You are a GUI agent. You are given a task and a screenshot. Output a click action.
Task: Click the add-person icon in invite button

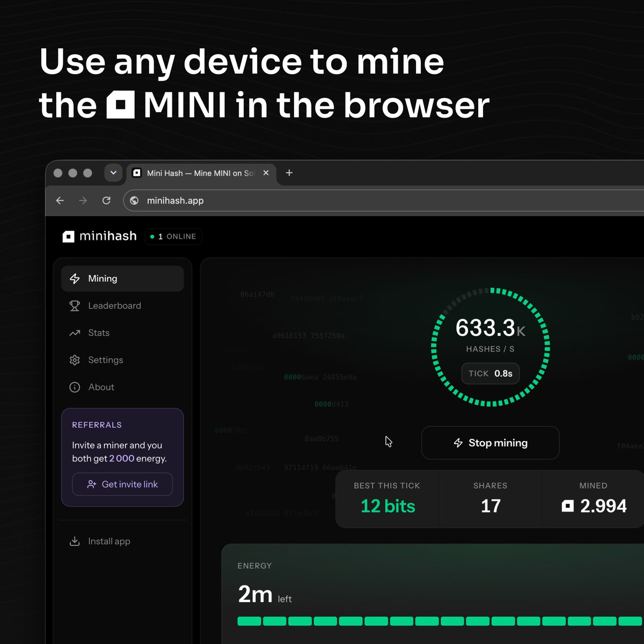(92, 484)
